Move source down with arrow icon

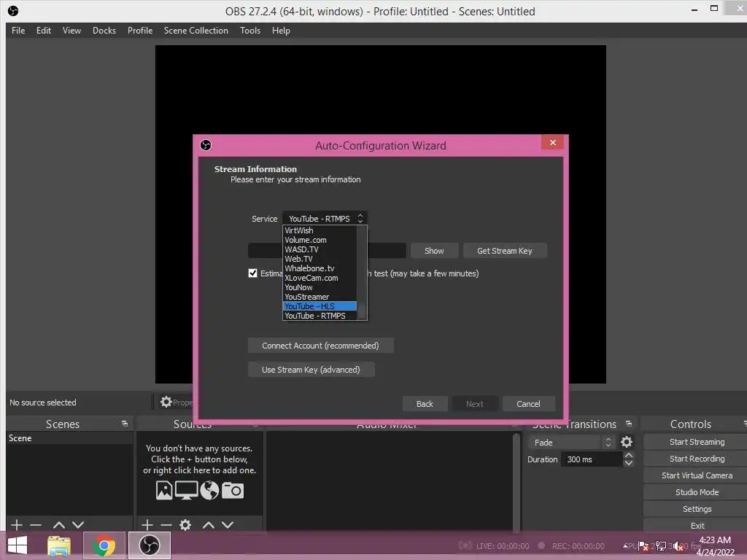click(x=228, y=525)
